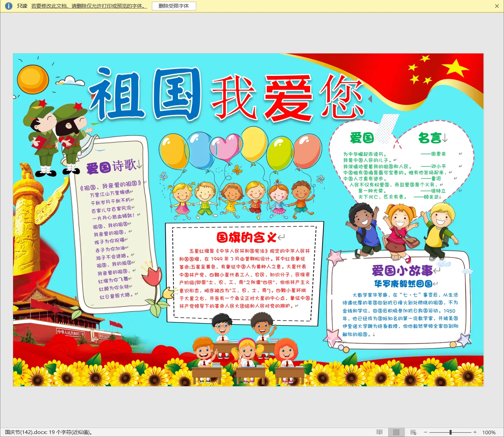Switch to Read Mode view
This screenshot has height=437, width=504.
point(379,432)
